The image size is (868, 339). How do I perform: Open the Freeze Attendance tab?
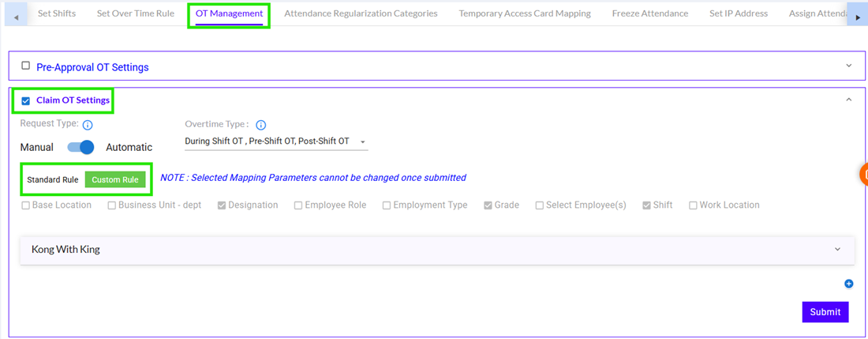tap(649, 13)
